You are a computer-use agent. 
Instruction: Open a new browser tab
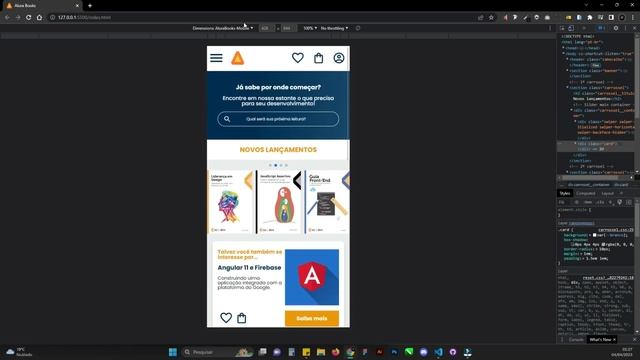90,6
